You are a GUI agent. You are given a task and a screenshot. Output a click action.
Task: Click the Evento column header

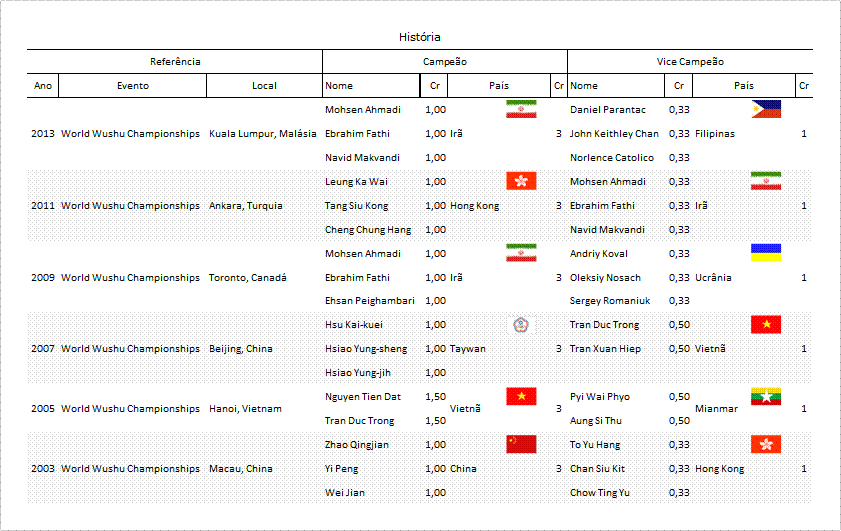tap(132, 86)
